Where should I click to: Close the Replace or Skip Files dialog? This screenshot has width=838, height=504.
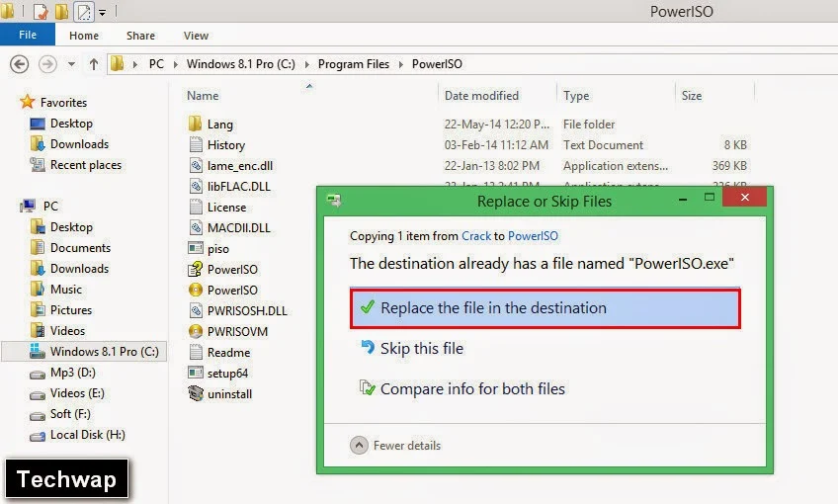[744, 198]
